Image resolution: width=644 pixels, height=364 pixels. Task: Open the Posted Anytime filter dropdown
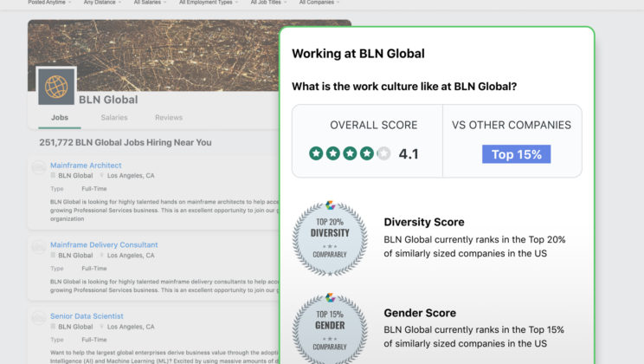[49, 3]
